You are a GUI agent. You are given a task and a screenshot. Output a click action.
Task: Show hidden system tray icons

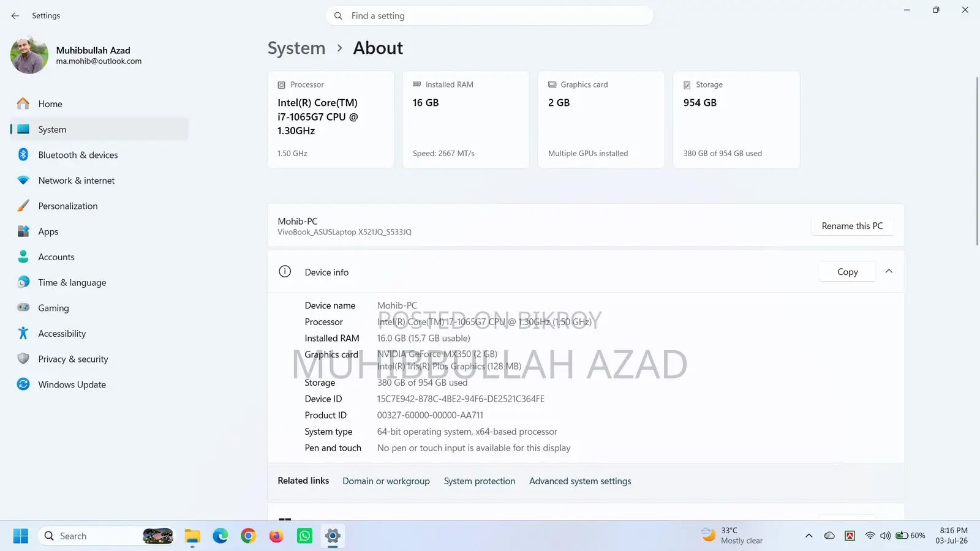click(809, 536)
